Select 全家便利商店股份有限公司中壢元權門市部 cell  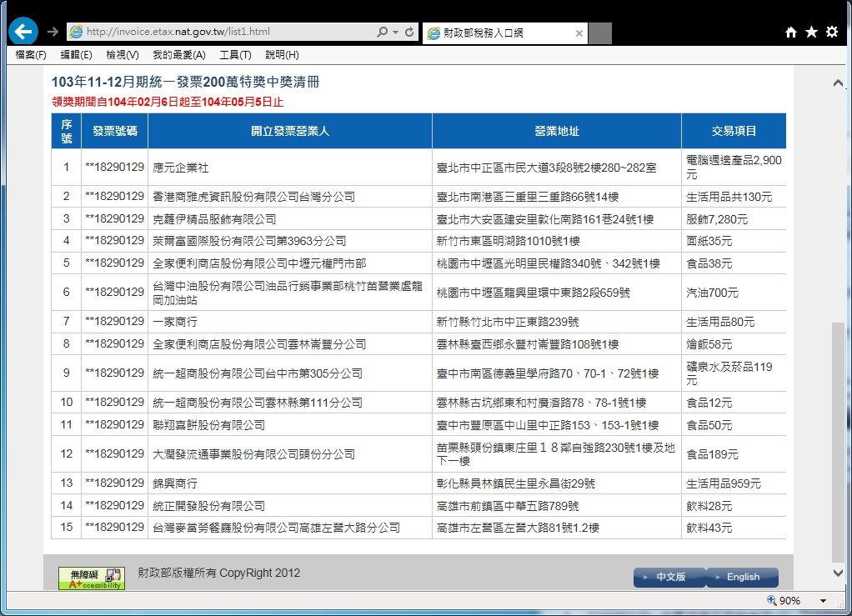click(290, 263)
